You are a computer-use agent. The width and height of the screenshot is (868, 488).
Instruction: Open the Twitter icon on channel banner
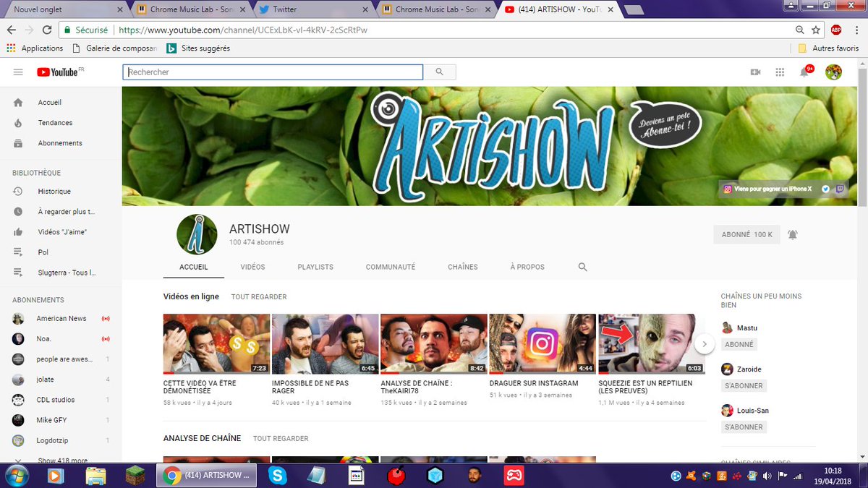click(825, 189)
